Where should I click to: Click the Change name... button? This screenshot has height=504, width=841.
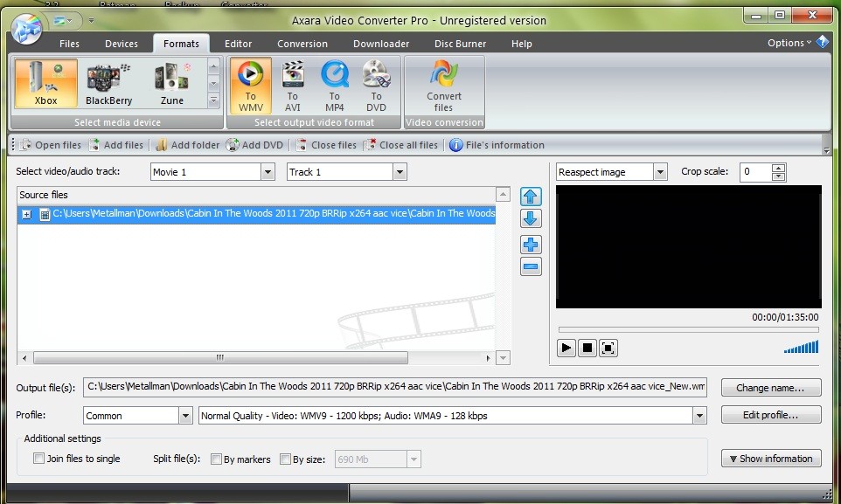click(770, 388)
